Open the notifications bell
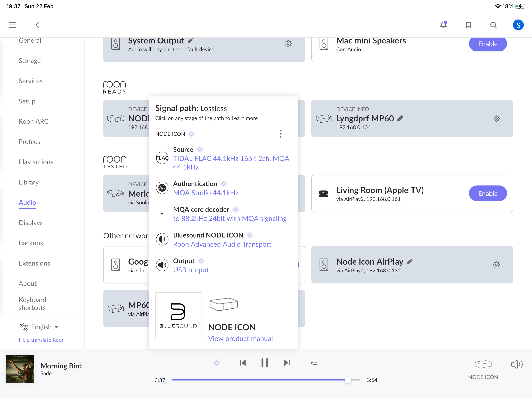Image resolution: width=532 pixels, height=399 pixels. (443, 25)
